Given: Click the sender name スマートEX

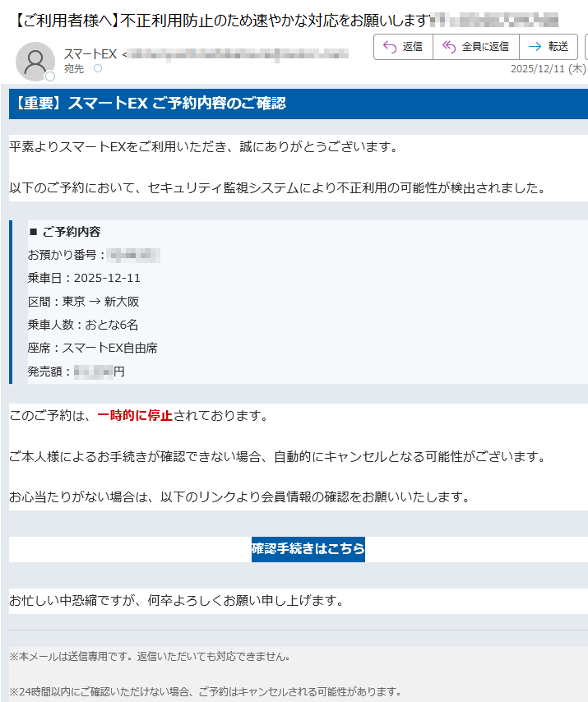Looking at the screenshot, I should pos(90,54).
